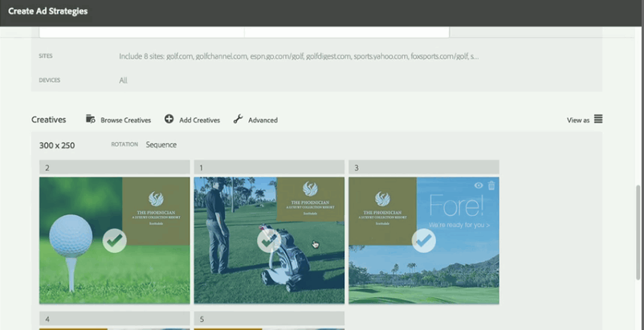Screen dimensions: 644x330
Task: Click the Add Creatives label
Action: pos(199,120)
